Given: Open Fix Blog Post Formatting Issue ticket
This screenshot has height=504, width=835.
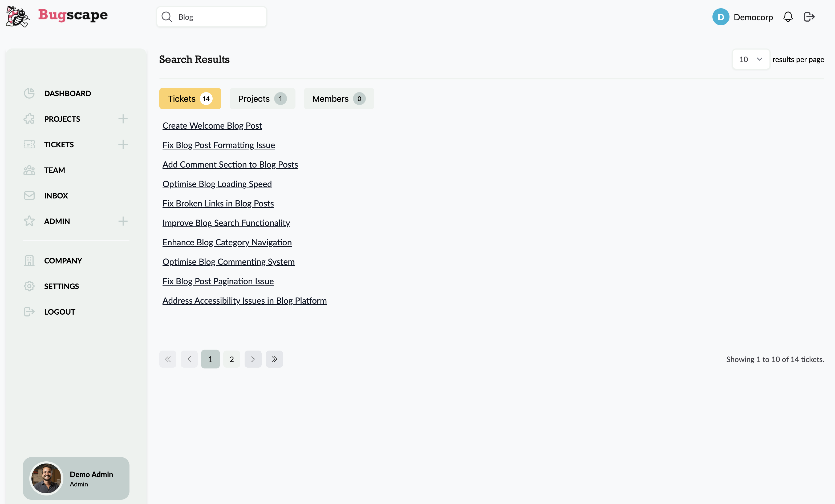Looking at the screenshot, I should tap(218, 145).
